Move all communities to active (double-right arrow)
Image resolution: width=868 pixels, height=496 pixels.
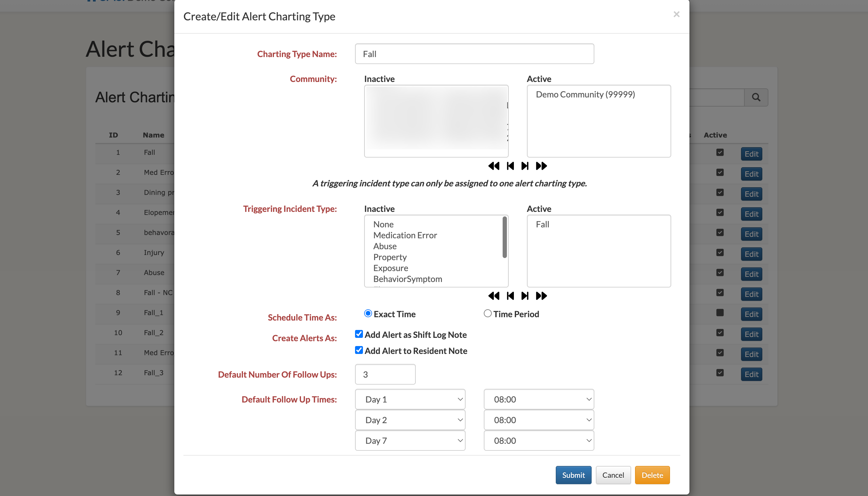click(x=541, y=166)
